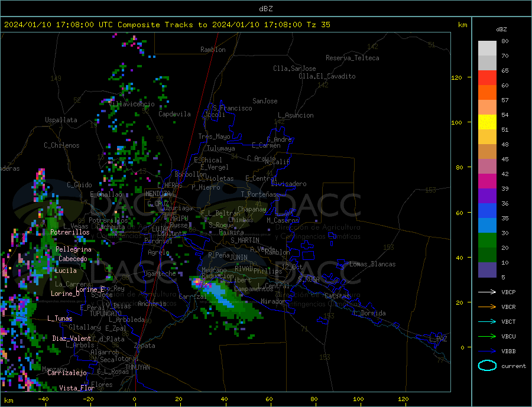Image resolution: width=532 pixels, height=407 pixels.
Task: Click the Anchoris label
Action: (x=153, y=304)
